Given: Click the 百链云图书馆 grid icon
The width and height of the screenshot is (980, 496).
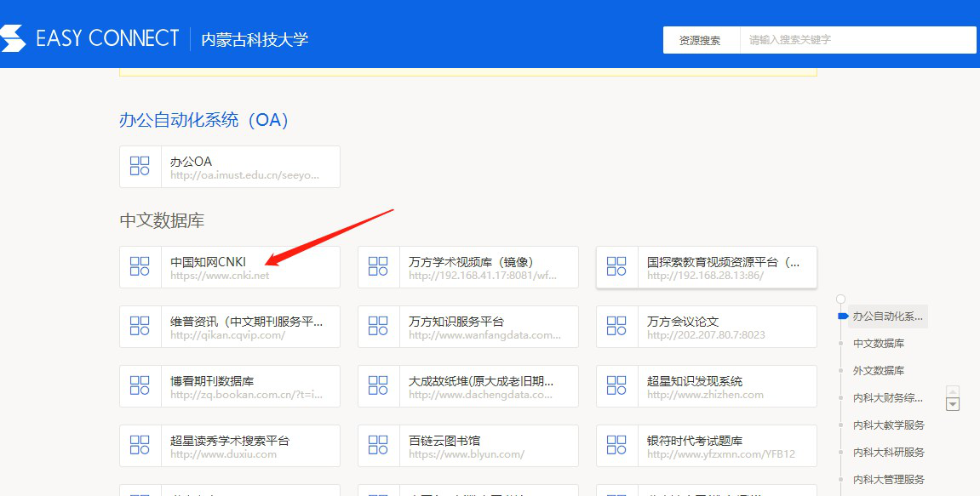Looking at the screenshot, I should pyautogui.click(x=378, y=446).
